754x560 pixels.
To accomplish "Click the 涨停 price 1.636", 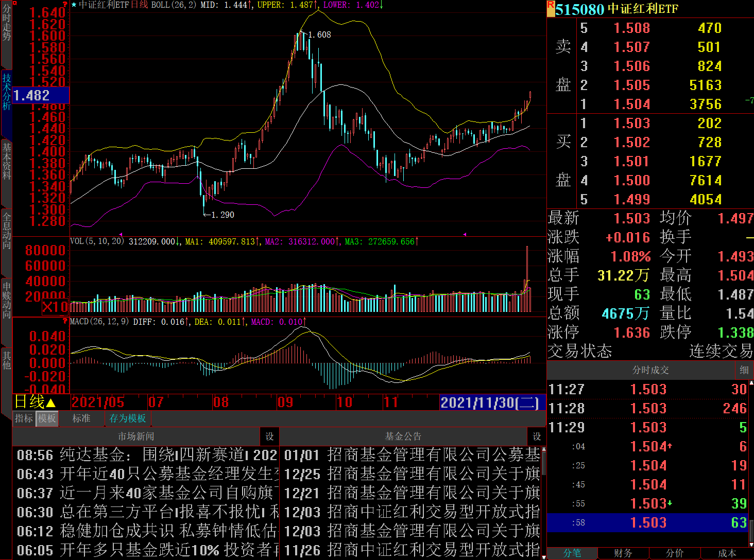I will [632, 332].
